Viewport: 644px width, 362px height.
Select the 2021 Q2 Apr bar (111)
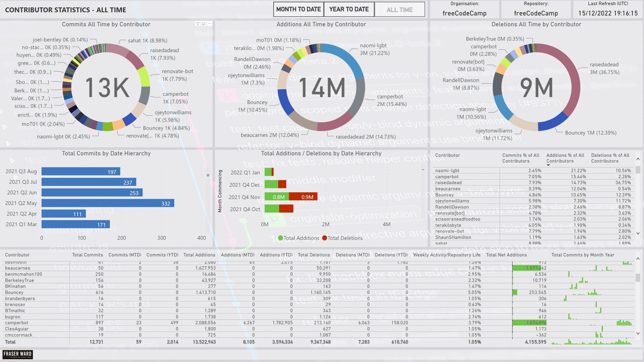[64, 214]
